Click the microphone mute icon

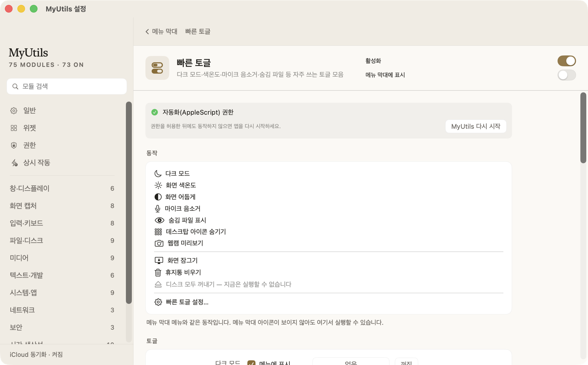click(158, 209)
